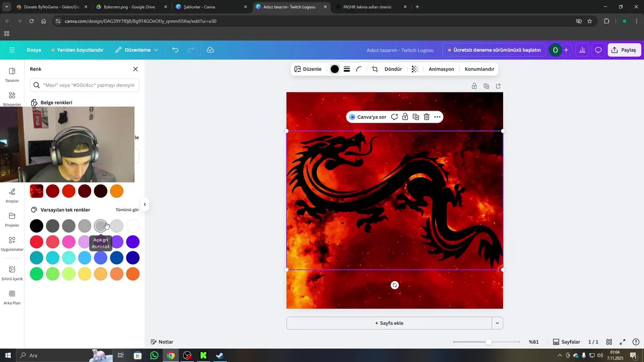
Task: Open the black fill color button
Action: (335, 69)
